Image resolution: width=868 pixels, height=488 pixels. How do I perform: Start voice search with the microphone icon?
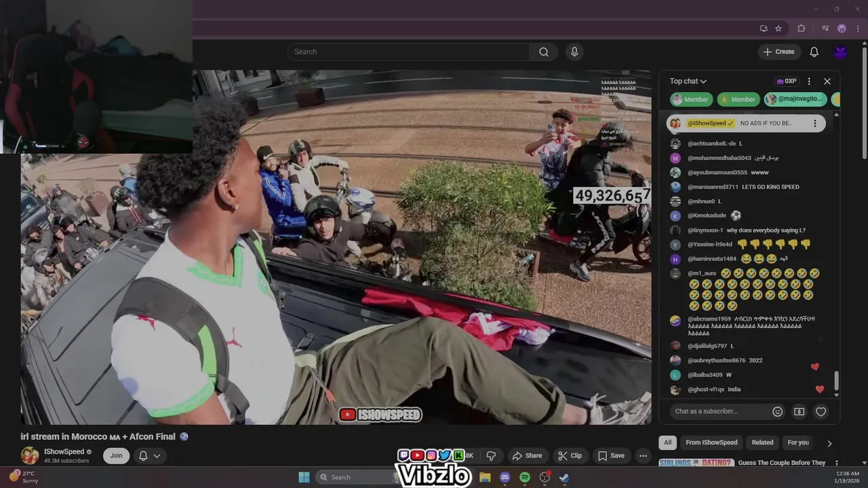coord(574,52)
